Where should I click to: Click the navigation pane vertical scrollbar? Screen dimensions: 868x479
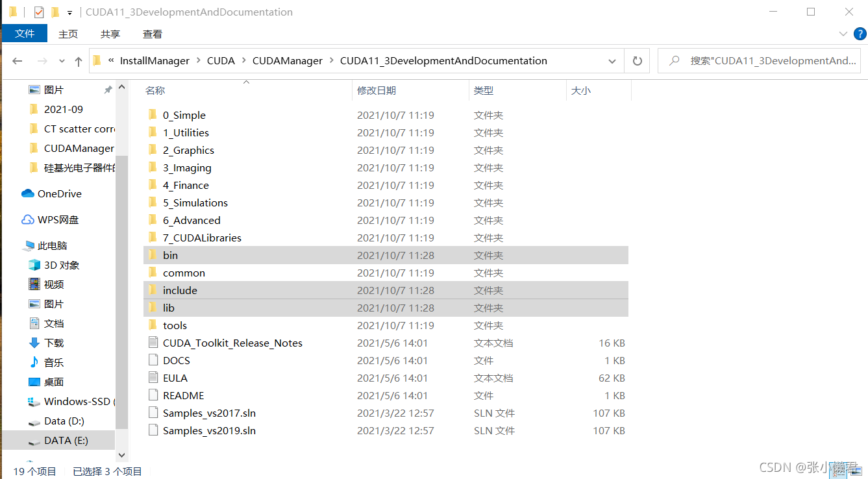[122, 292]
